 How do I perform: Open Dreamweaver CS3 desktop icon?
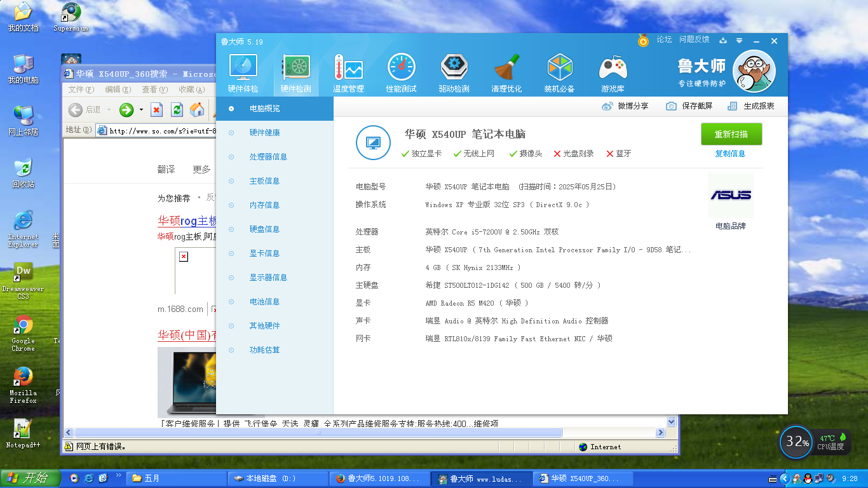pyautogui.click(x=23, y=280)
